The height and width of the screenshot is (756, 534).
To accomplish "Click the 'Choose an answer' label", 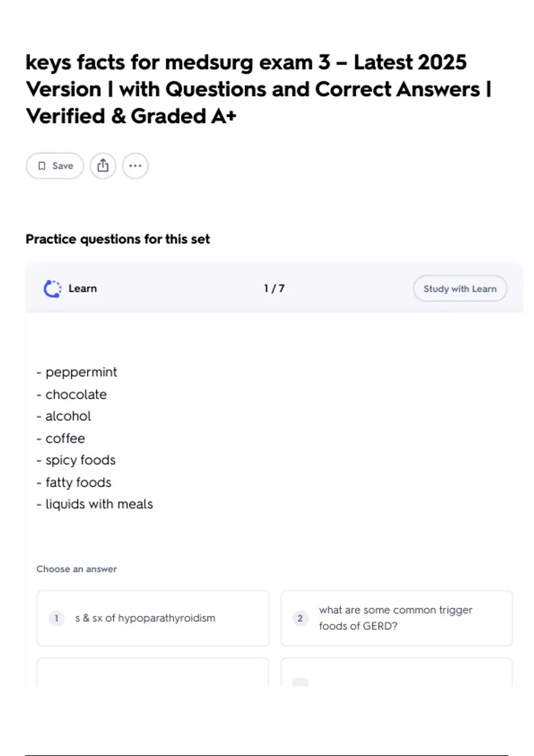I will coord(77,569).
